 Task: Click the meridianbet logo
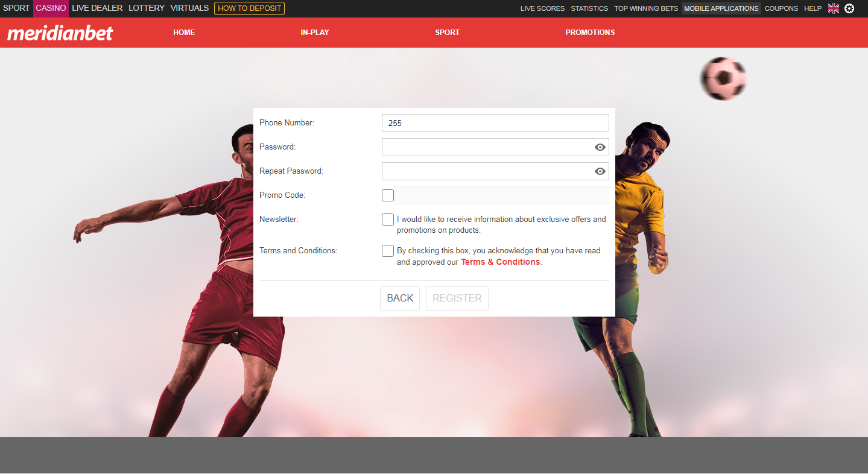click(60, 33)
